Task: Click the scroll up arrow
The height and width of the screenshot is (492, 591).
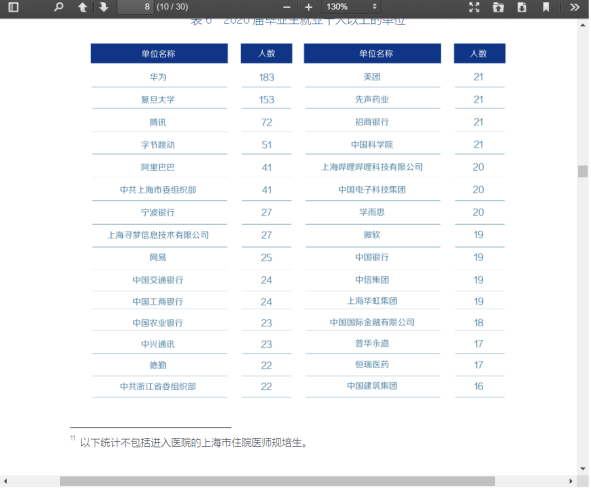Action: [x=583, y=25]
